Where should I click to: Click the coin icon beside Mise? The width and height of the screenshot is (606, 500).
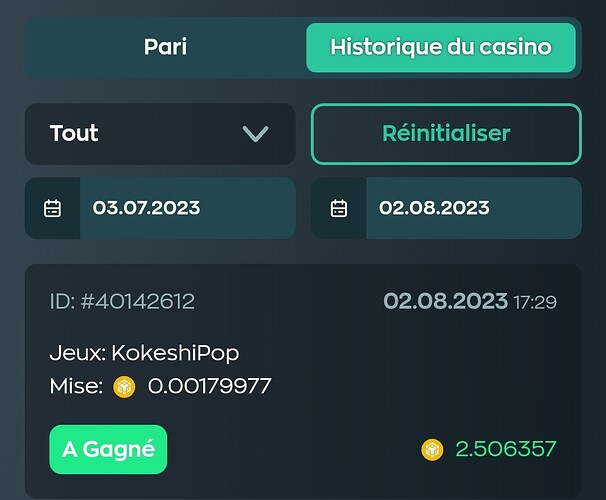[x=124, y=387]
